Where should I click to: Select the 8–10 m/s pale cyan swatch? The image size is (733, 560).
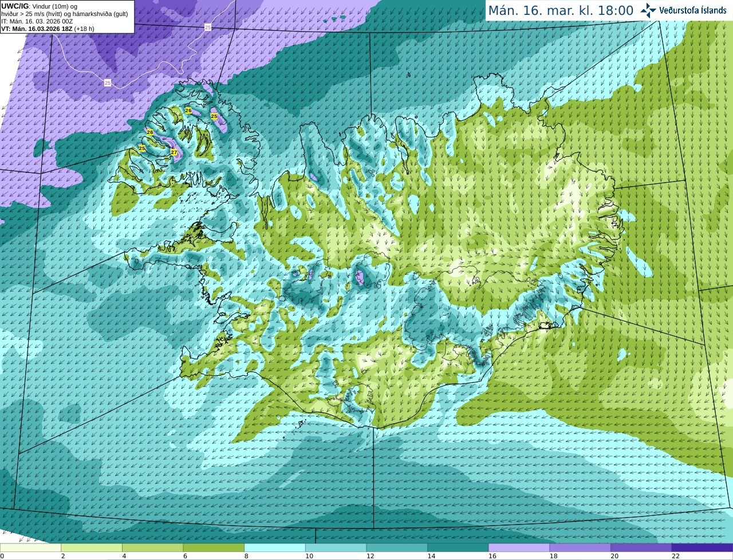[x=275, y=547]
